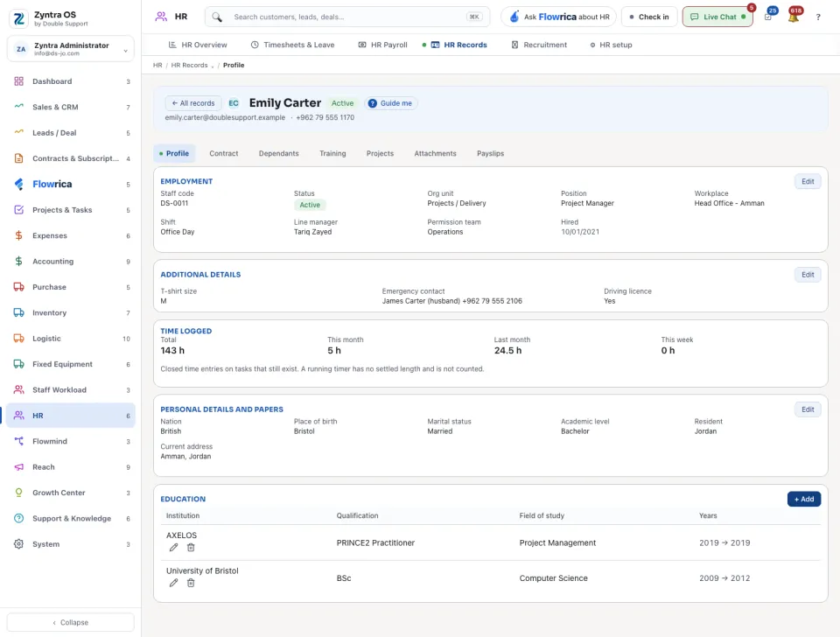
Task: Open HR Overview menu item
Action: pyautogui.click(x=198, y=45)
